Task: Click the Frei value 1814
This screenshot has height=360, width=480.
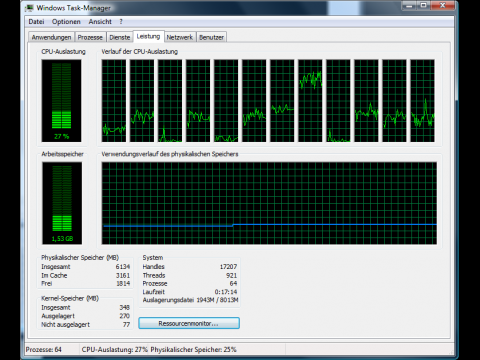Action: coord(123,283)
